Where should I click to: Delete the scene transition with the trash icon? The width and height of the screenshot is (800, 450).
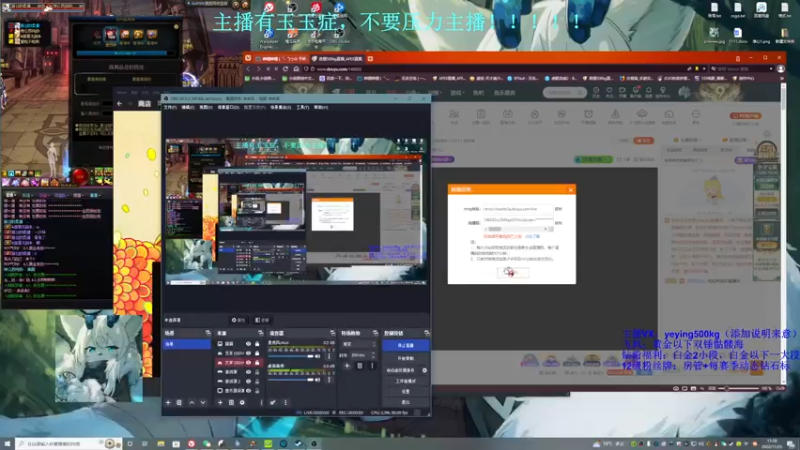360,366
